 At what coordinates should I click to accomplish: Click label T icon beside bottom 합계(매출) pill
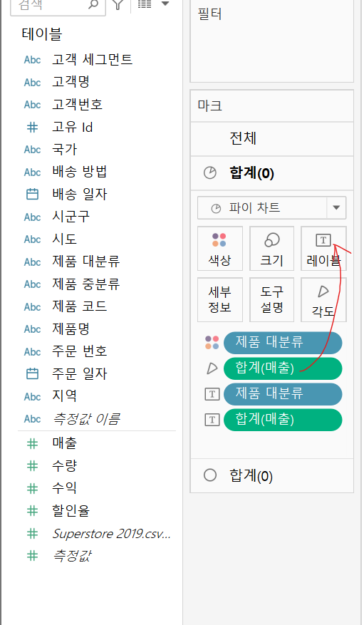tap(212, 420)
